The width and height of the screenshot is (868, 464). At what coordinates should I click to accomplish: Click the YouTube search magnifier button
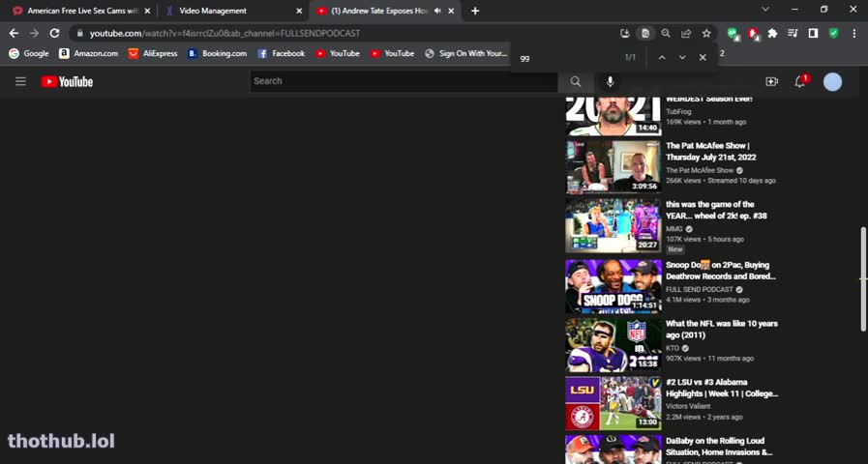(576, 81)
